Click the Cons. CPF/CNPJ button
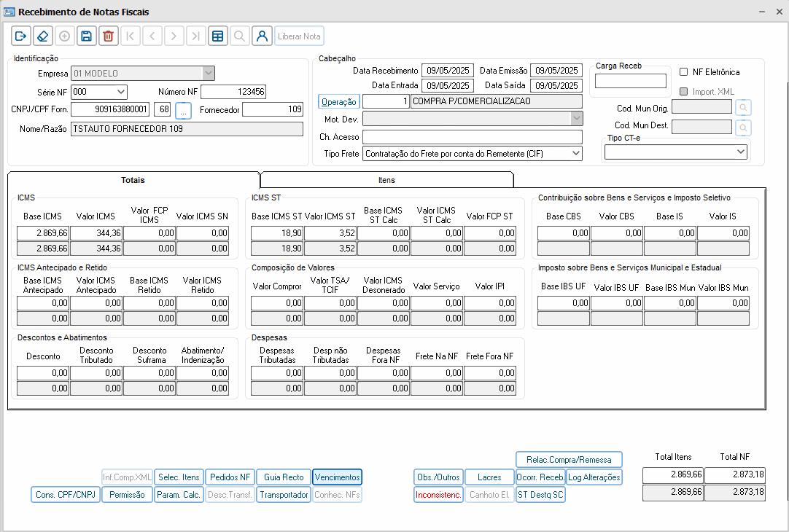Image resolution: width=789 pixels, height=532 pixels. click(x=66, y=495)
